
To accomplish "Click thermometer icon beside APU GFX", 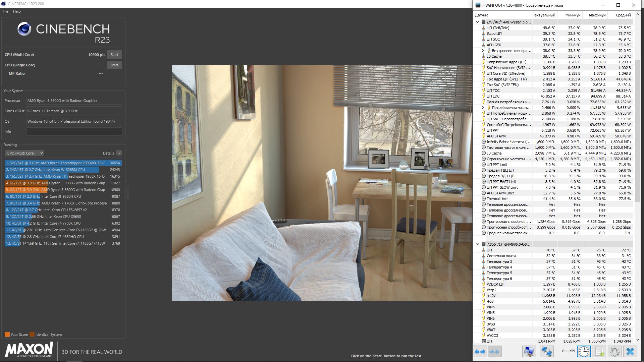I will coord(484,45).
